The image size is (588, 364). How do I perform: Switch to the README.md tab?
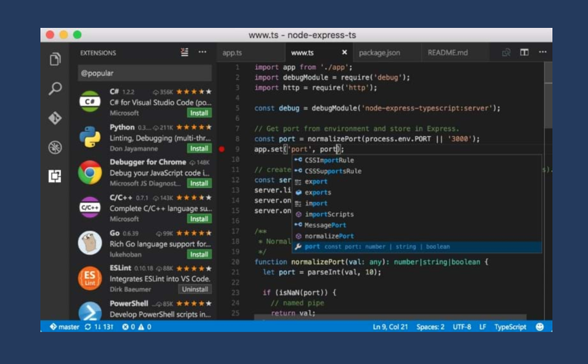point(447,53)
